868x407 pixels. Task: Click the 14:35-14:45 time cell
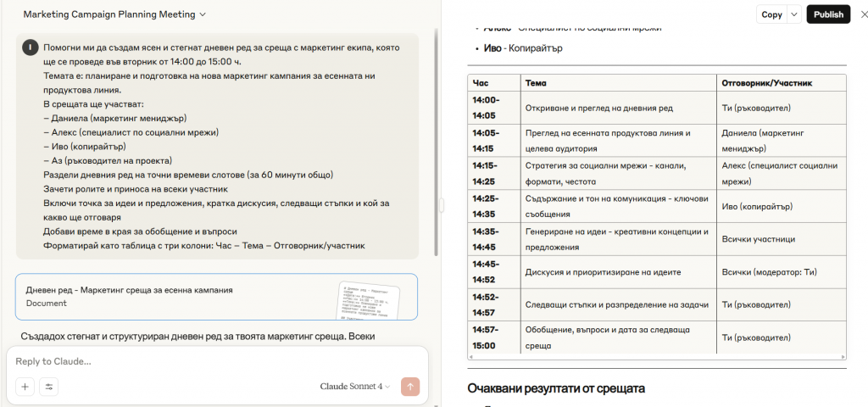(494, 239)
